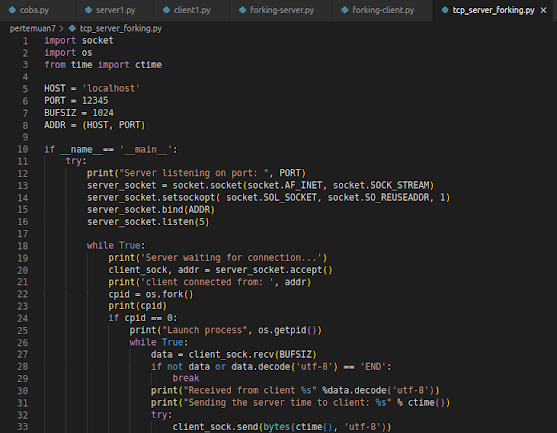Click server_socket.bind(ADDR) call
This screenshot has width=557, height=433.
click(x=151, y=210)
